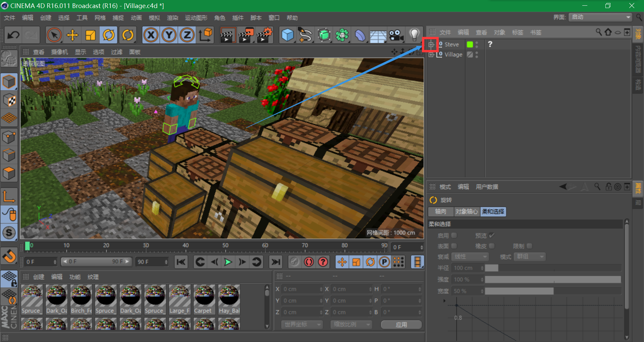Enable the 启用 soft selection checkbox
The width and height of the screenshot is (644, 342).
tap(454, 235)
